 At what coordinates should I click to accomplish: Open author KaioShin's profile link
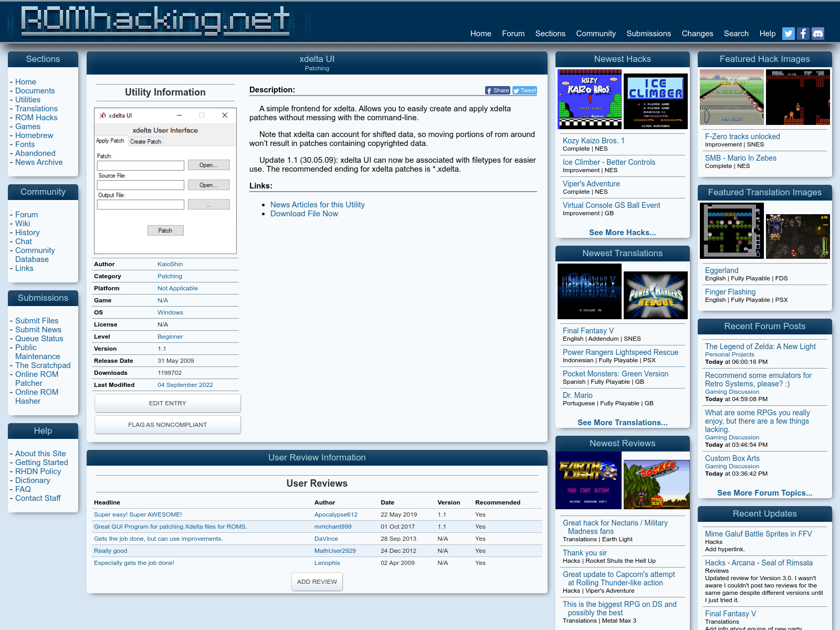tap(170, 264)
